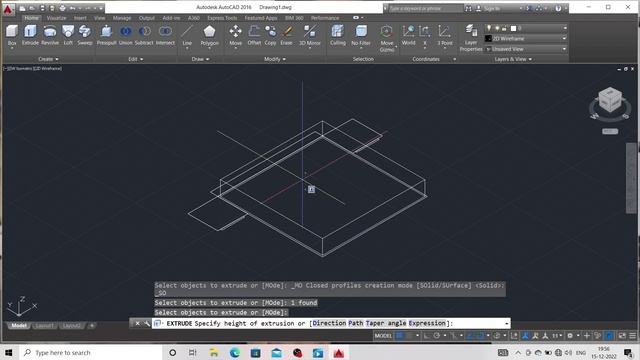Toggle the clean screen status icon
This screenshot has width=640, height=360.
pos(622,336)
